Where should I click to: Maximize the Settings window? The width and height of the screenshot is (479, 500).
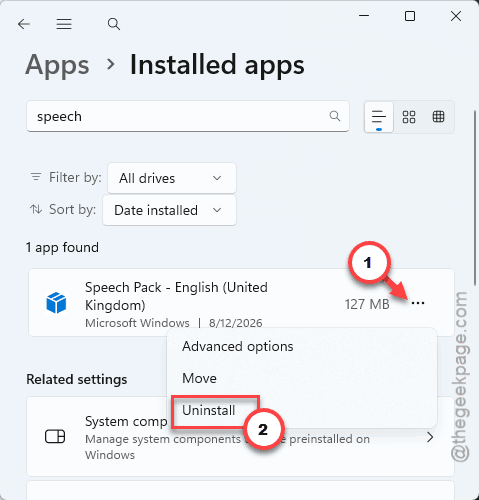tap(410, 16)
